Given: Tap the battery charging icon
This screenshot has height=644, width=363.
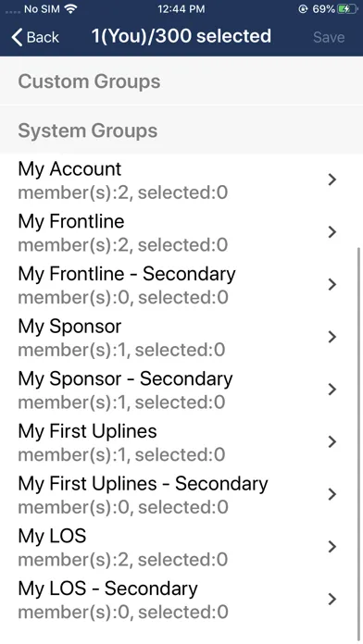Looking at the screenshot, I should [347, 9].
